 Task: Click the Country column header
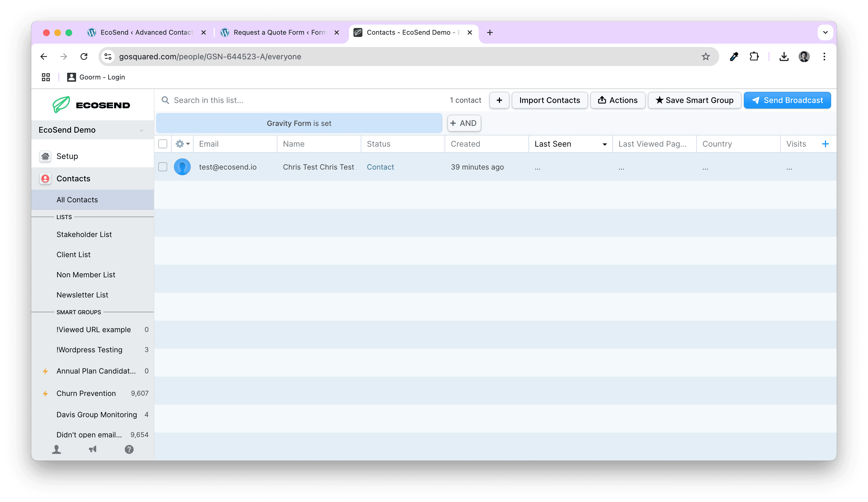[x=738, y=144]
